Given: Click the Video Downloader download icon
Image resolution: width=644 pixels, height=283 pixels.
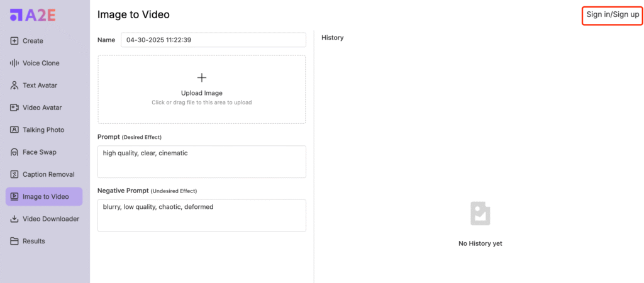Looking at the screenshot, I should point(14,219).
